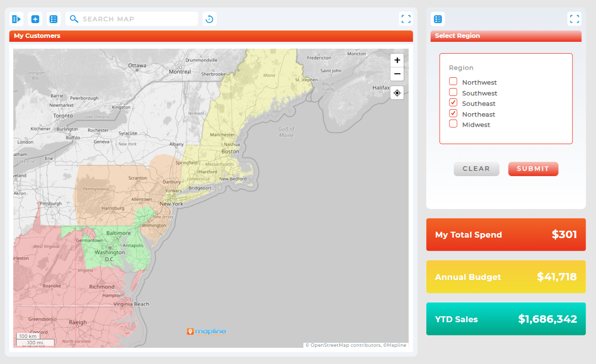This screenshot has height=364, width=596.
Task: Click the Mapline logo on the map
Action: pos(206,331)
